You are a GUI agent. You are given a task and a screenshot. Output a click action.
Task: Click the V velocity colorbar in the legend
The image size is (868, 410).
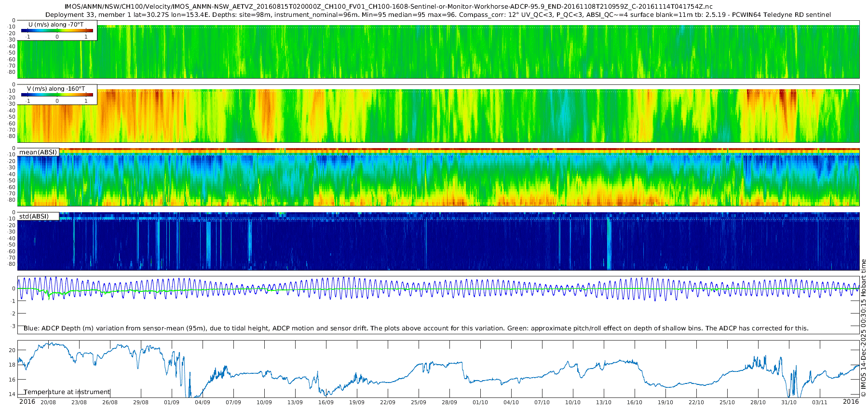pos(57,95)
